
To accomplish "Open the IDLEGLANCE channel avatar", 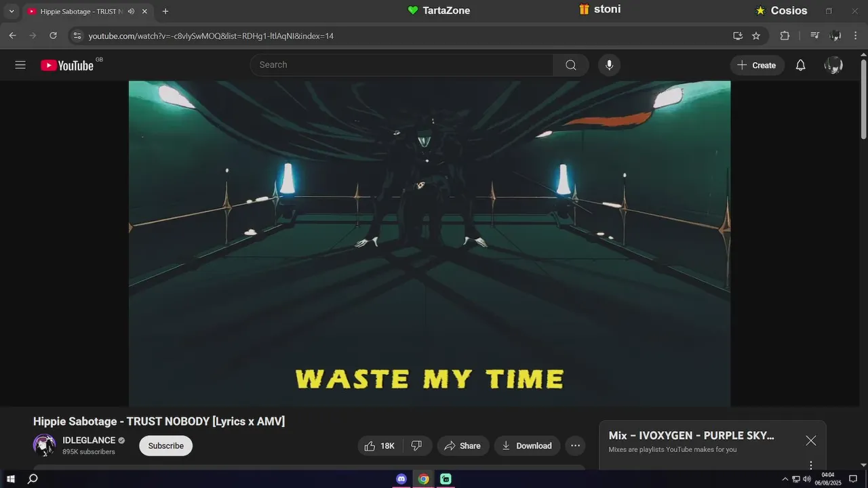I will [x=45, y=445].
